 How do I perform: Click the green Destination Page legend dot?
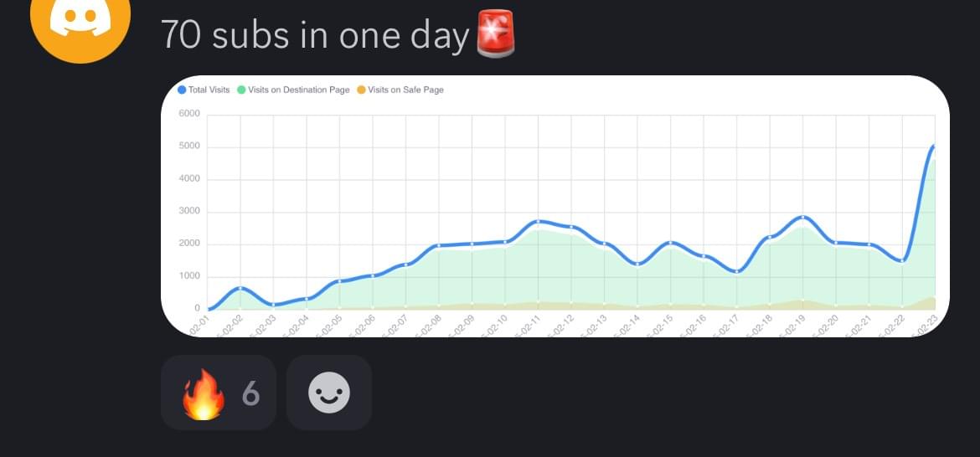(x=242, y=90)
